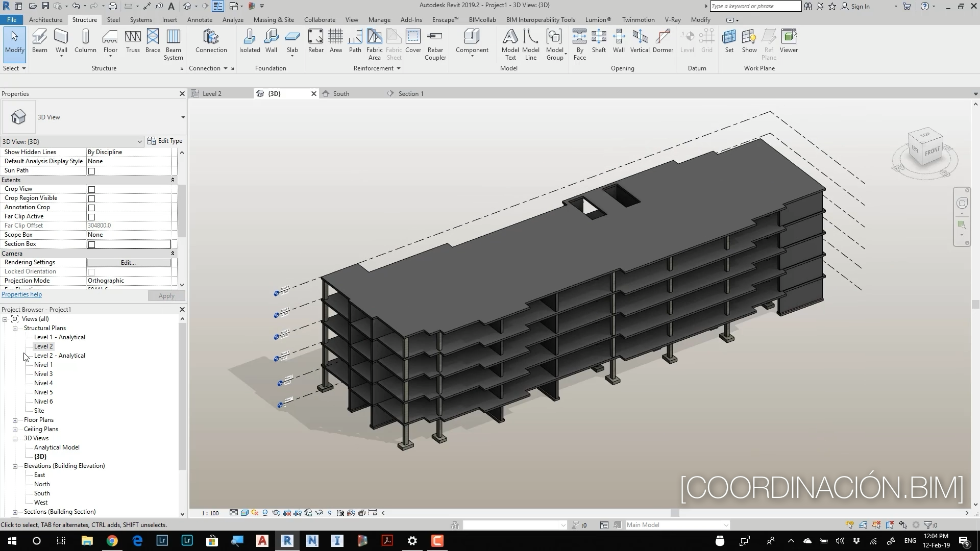
Task: Click the Connection tool icon
Action: pos(211,41)
